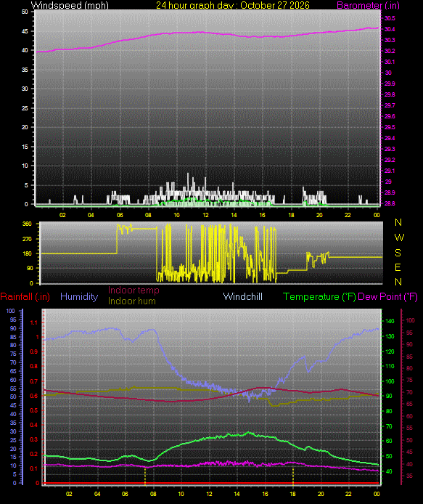This screenshot has height=504, width=423.
Task: Click the 12 hour label under windspeed graph
Action: (x=205, y=215)
